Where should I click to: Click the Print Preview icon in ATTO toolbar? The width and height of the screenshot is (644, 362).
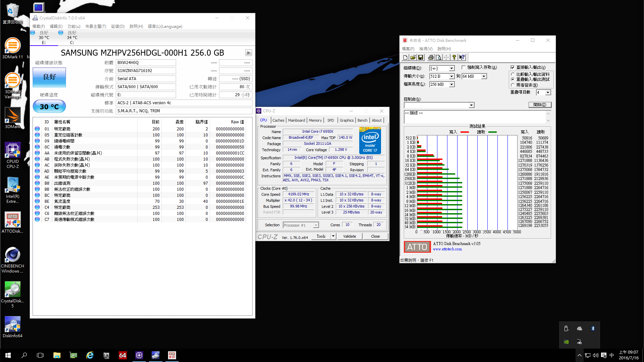tap(438, 58)
